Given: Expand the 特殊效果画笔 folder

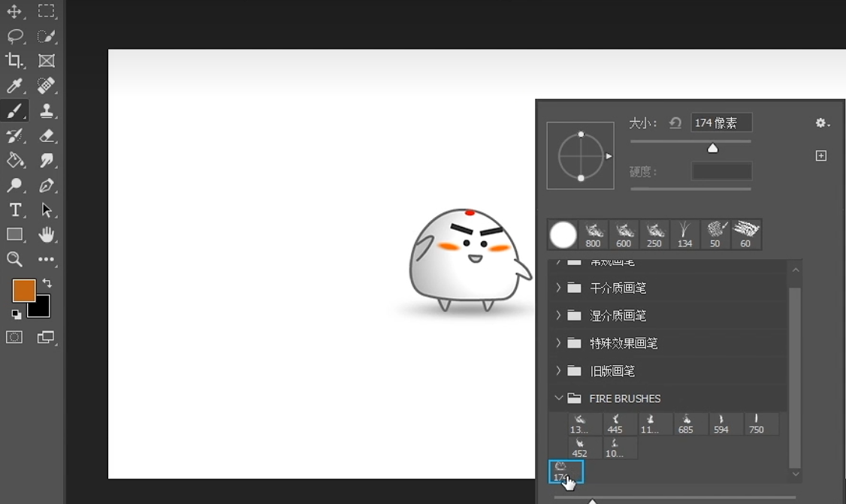Looking at the screenshot, I should coord(558,343).
